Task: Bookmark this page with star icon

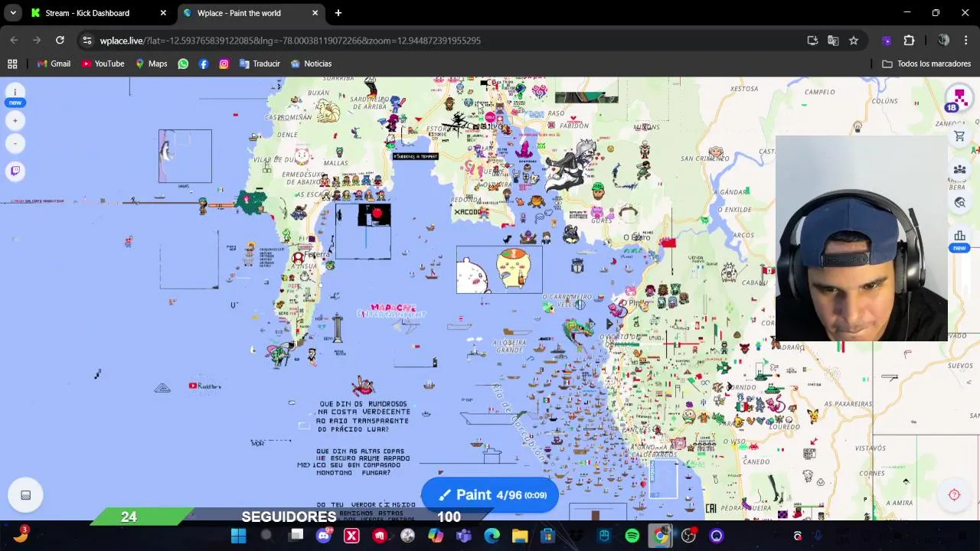Action: pyautogui.click(x=854, y=41)
